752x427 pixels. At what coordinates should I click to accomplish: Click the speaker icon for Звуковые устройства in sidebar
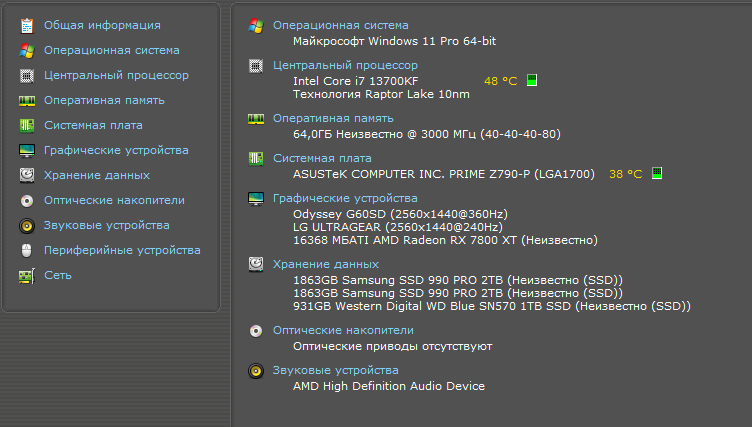pos(27,225)
